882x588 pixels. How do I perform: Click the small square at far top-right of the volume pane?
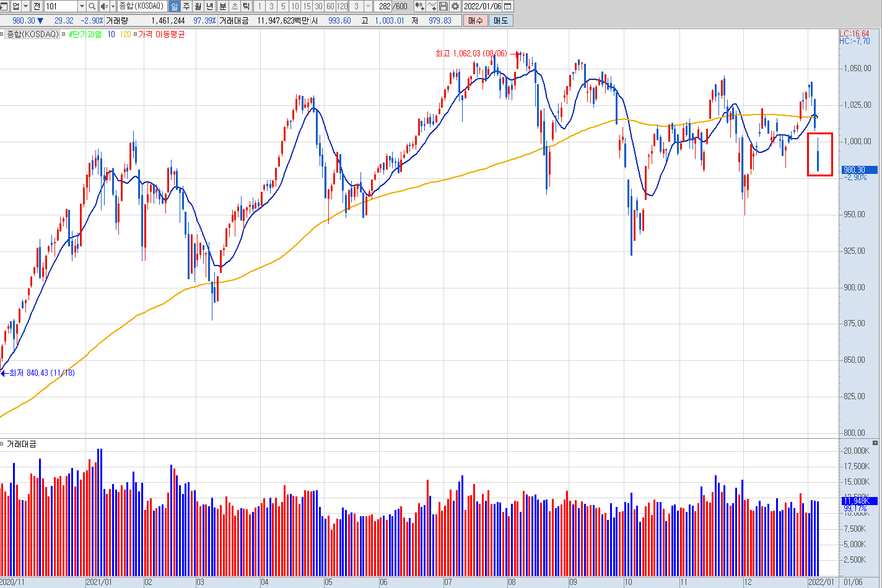click(875, 443)
